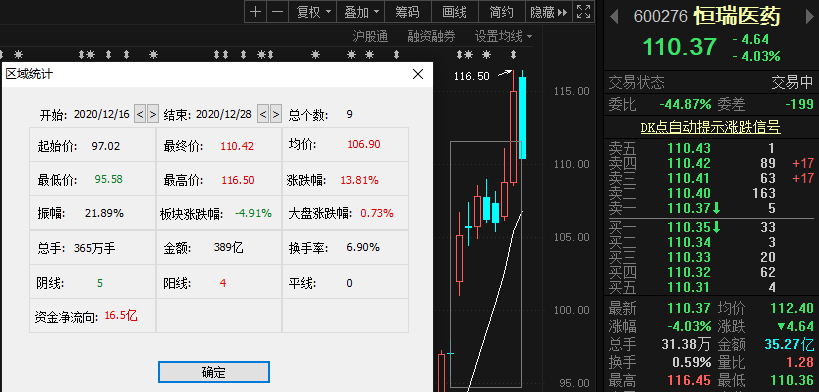The height and width of the screenshot is (392, 819).
Task: Click 起始价 value 97.02
Action: (106, 146)
